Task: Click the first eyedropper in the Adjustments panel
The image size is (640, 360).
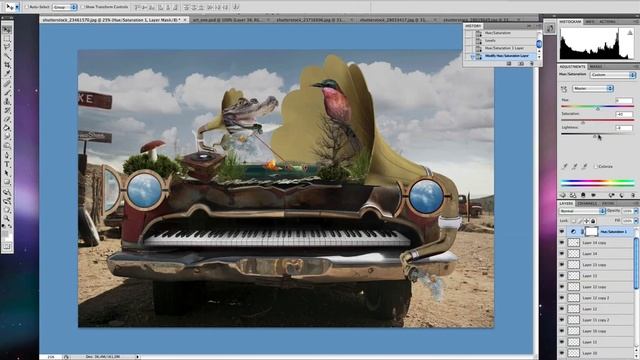Action: (x=565, y=166)
